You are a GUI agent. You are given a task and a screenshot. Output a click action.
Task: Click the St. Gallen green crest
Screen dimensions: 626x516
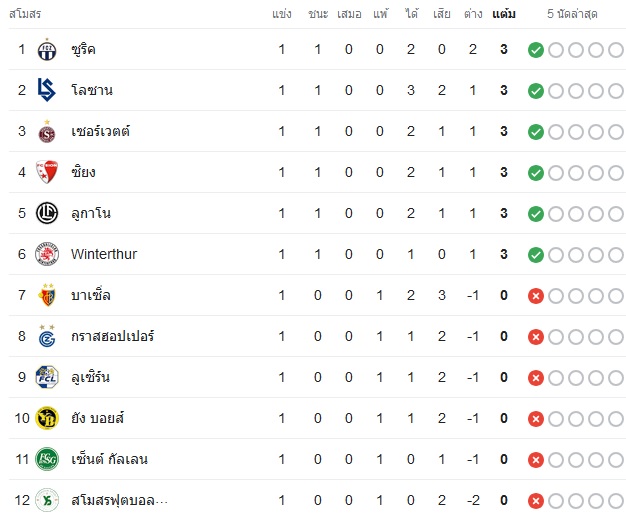tap(47, 459)
